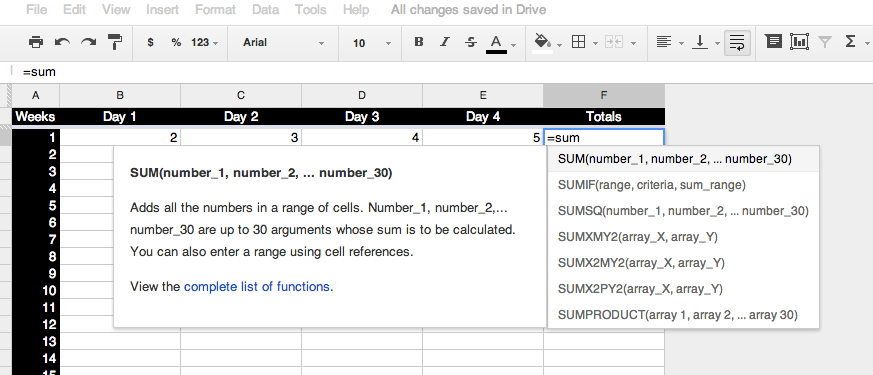The height and width of the screenshot is (375, 873).
Task: Click the Print icon
Action: pyautogui.click(x=36, y=42)
